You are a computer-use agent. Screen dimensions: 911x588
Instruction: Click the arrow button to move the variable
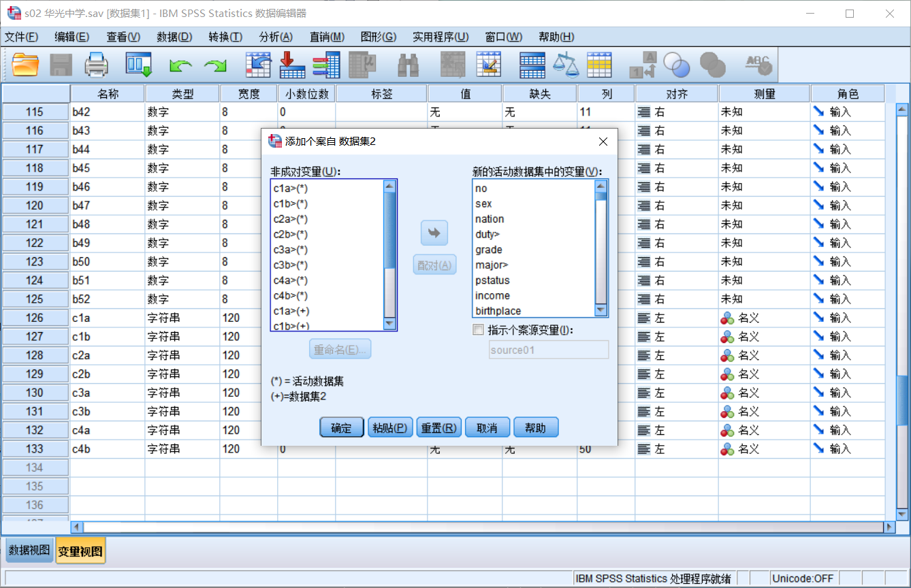[x=434, y=233]
